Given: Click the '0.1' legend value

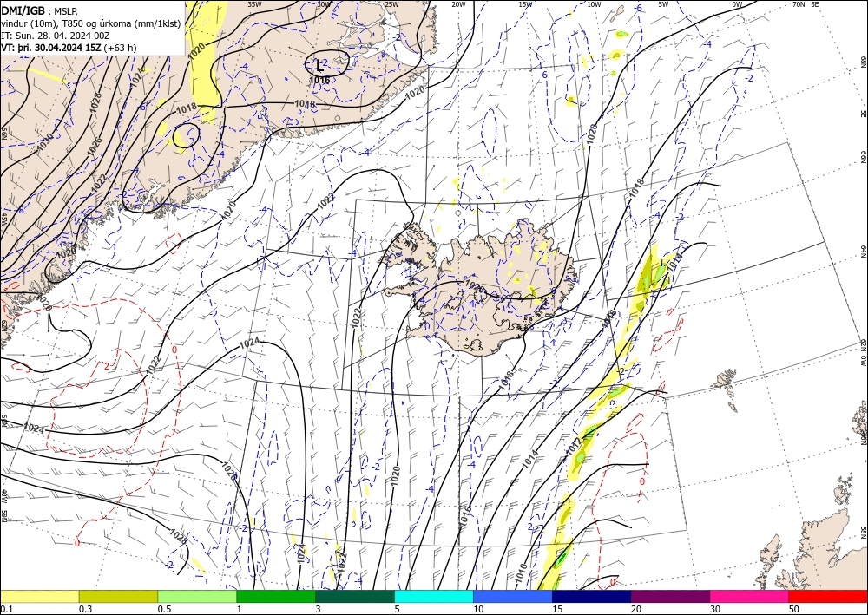Looking at the screenshot, I should click(5, 609).
